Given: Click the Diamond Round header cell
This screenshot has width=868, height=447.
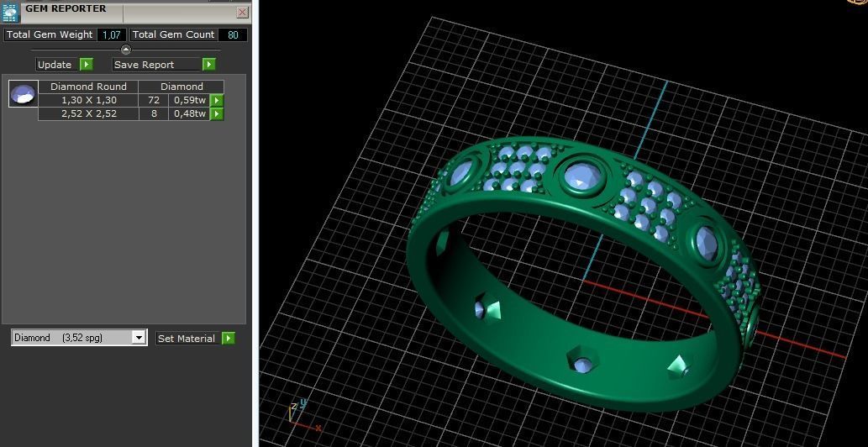Looking at the screenshot, I should (x=88, y=87).
